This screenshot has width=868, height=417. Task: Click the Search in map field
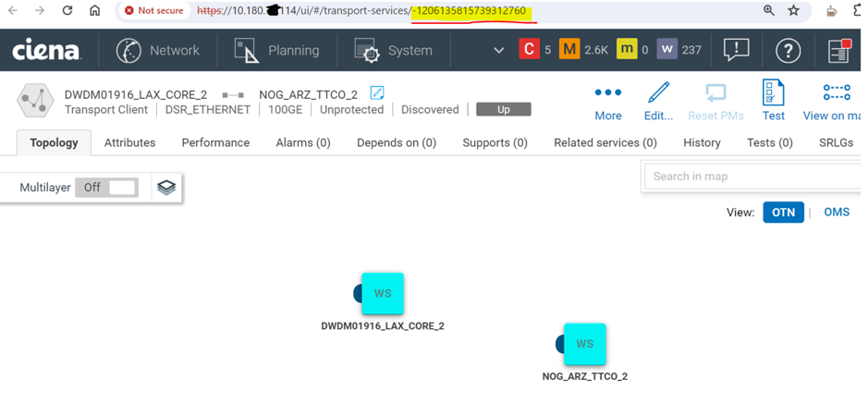752,177
